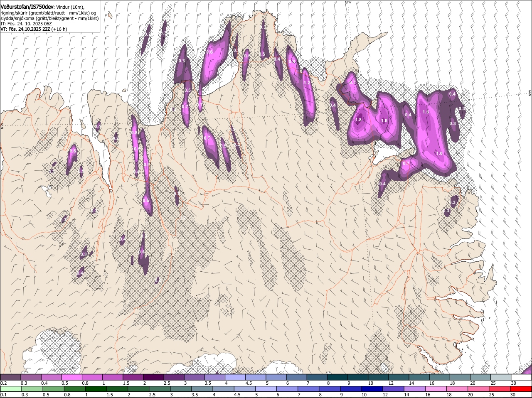
Task: Click upper legend swatch between 0.2 and 0.3
Action: coord(10,377)
